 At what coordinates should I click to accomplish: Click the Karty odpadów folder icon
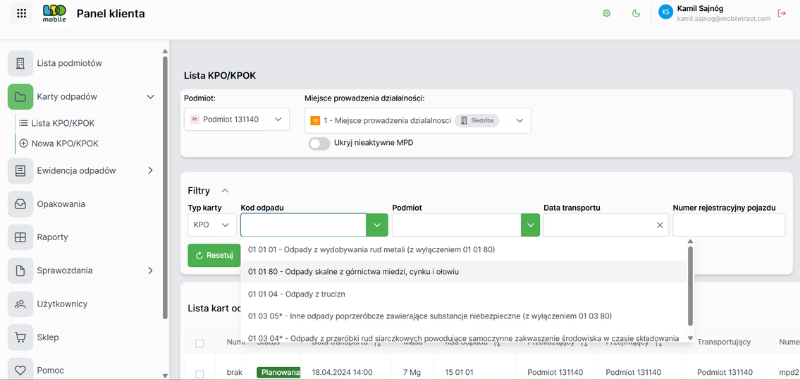coord(20,97)
